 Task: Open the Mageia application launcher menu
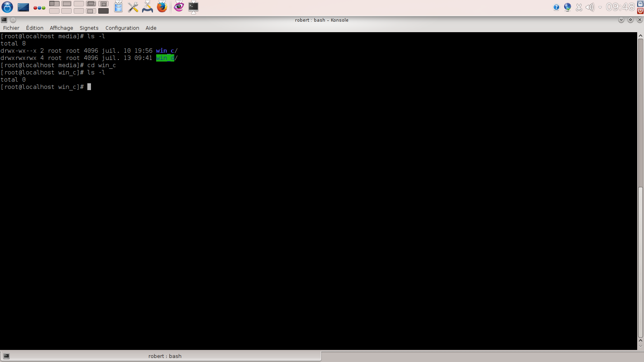pos(7,7)
